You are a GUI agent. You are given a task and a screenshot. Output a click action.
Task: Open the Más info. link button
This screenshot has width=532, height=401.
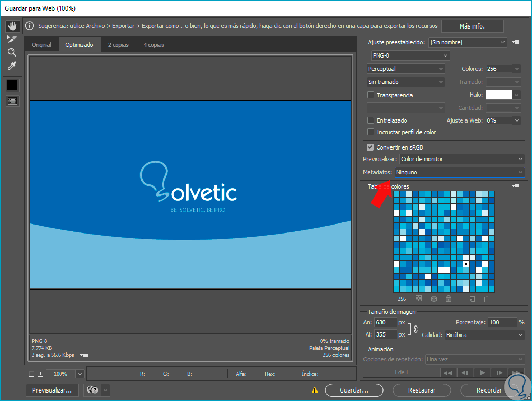[x=472, y=26]
